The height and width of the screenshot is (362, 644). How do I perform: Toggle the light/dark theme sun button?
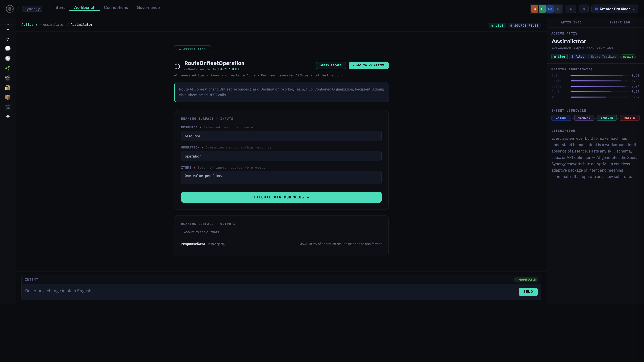tap(571, 9)
